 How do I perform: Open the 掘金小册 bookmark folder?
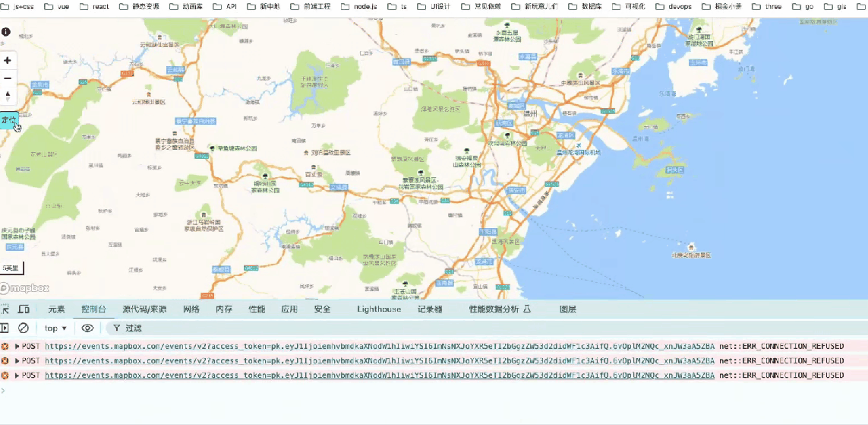tap(722, 7)
